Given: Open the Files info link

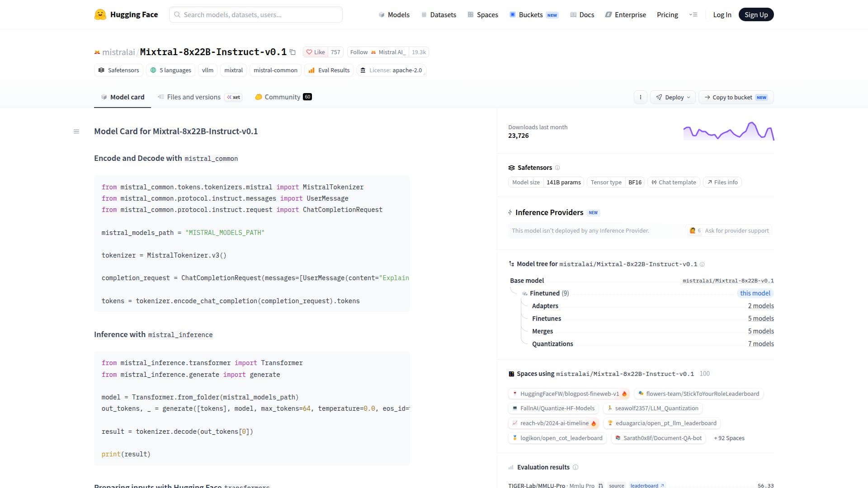Looking at the screenshot, I should point(722,182).
